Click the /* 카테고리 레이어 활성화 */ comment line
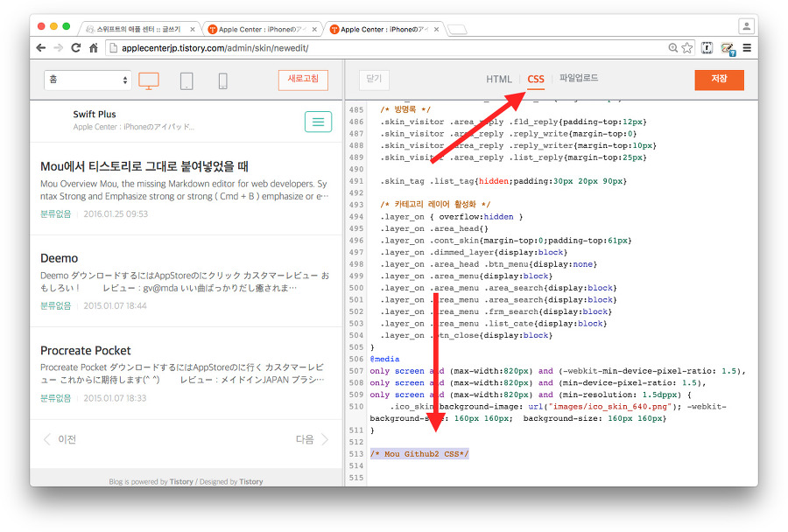The width and height of the screenshot is (788, 532). [x=435, y=204]
